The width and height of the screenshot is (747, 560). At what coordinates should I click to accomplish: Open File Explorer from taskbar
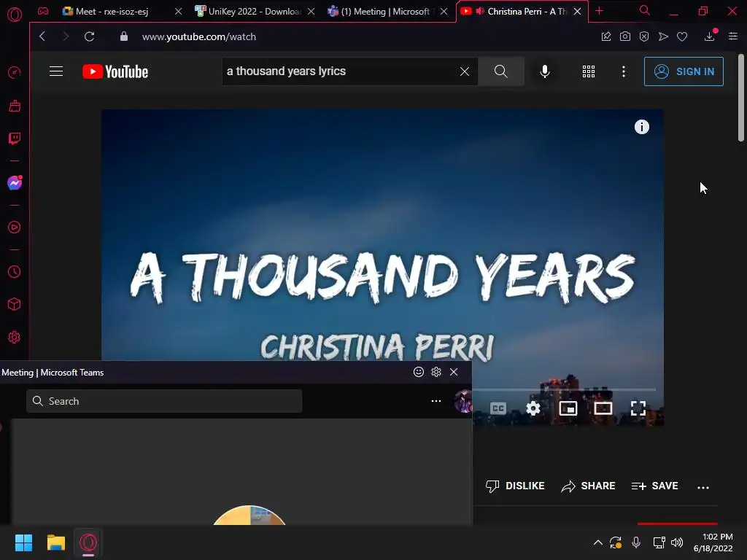[55, 542]
